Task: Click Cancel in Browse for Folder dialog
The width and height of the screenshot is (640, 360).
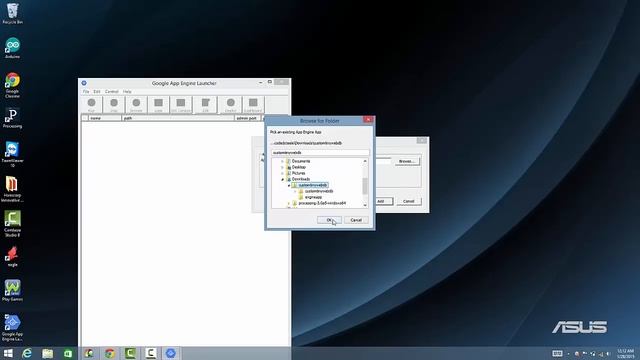Action: point(356,220)
